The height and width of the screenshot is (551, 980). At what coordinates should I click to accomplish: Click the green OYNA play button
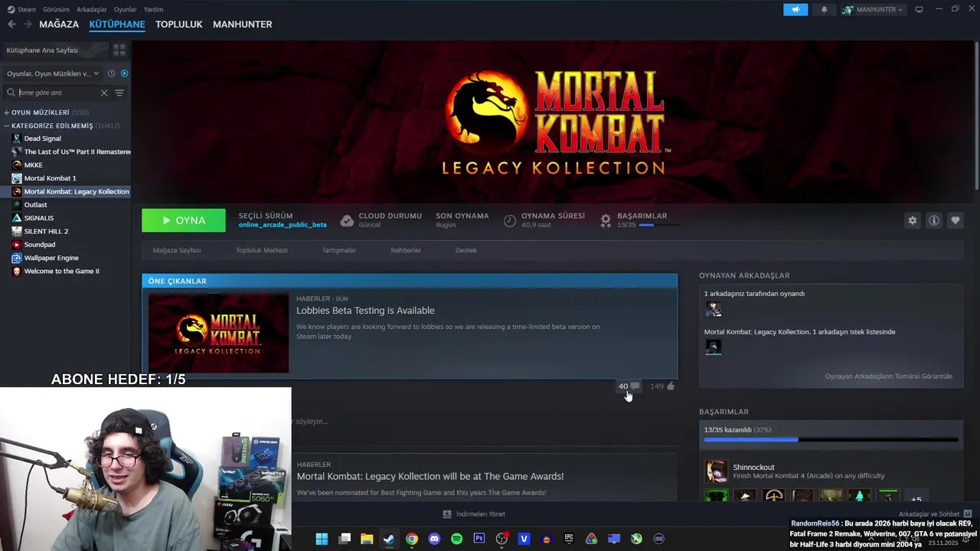(x=184, y=220)
